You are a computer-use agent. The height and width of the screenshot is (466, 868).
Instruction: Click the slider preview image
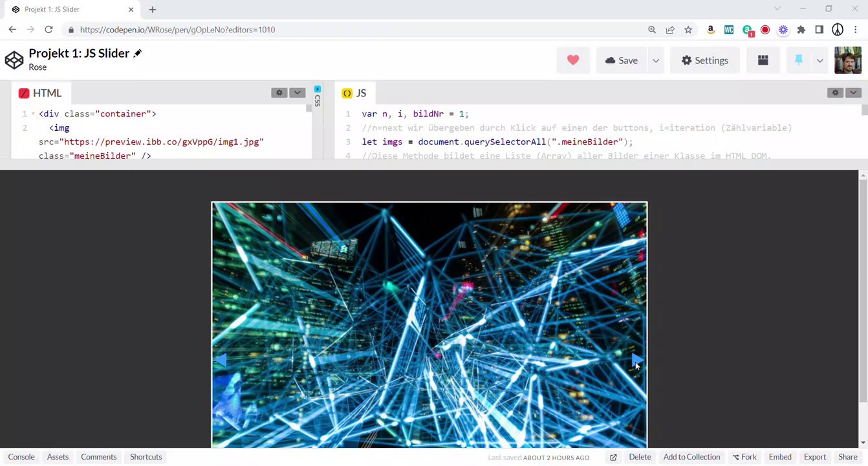pyautogui.click(x=429, y=325)
